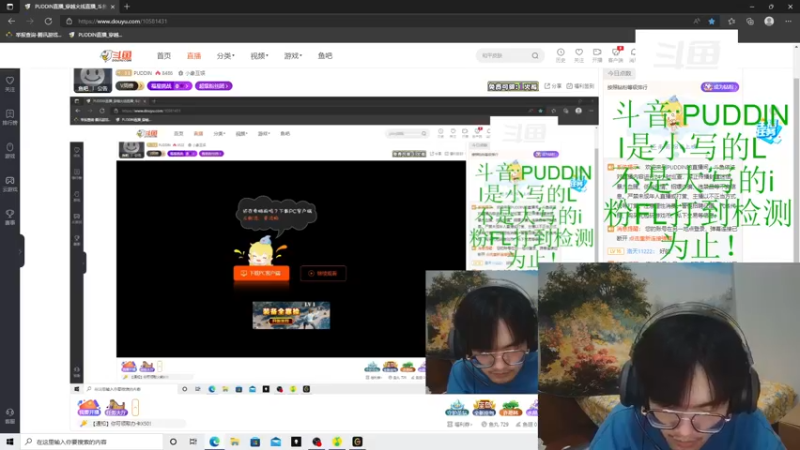Click the www.douyu.com address bar
This screenshot has width=800, height=450.
coord(378,21)
